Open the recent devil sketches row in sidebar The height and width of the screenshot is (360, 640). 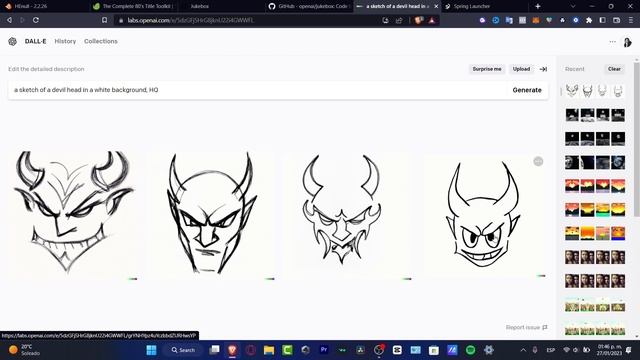[595, 91]
